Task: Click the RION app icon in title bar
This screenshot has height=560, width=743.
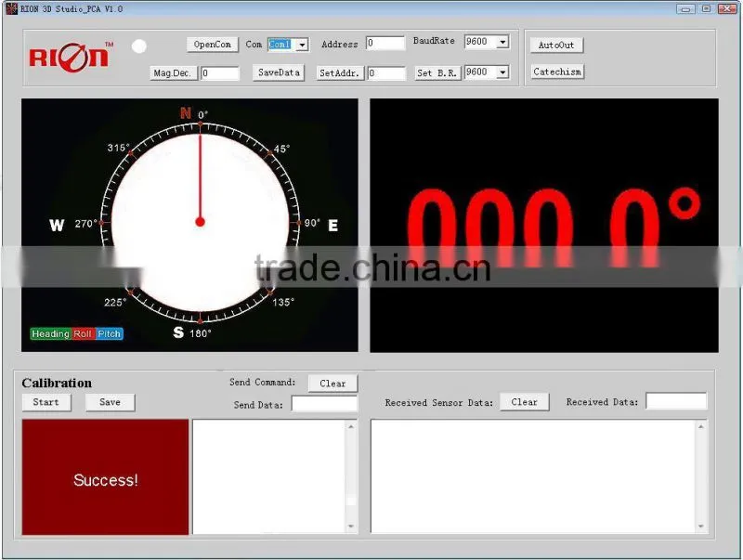Action: point(11,8)
